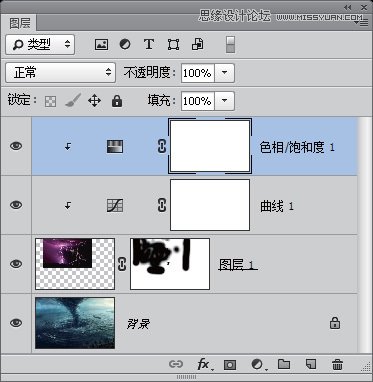
Task: Hide the 图层 1 layer
Action: 16,264
